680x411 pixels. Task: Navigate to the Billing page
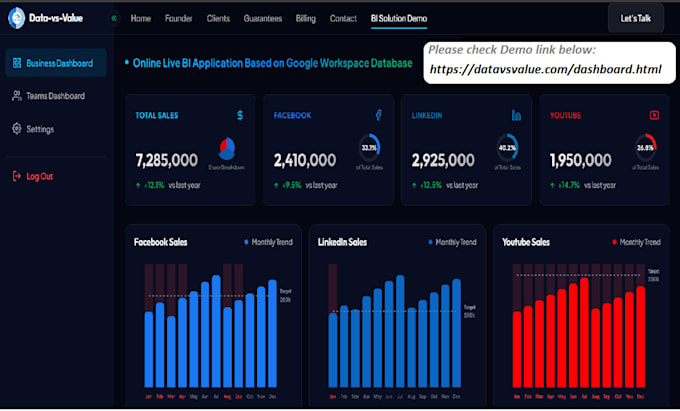point(306,19)
